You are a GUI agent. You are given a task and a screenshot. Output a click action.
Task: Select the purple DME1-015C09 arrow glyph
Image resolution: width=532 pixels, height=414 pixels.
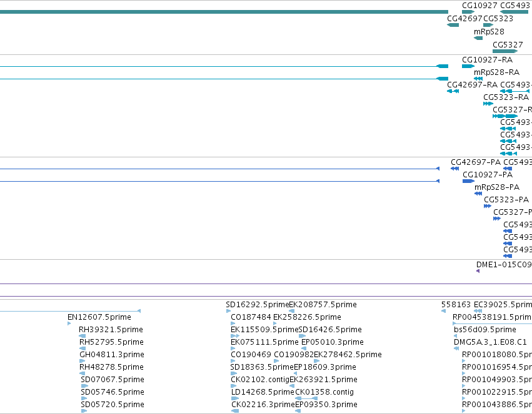click(478, 271)
